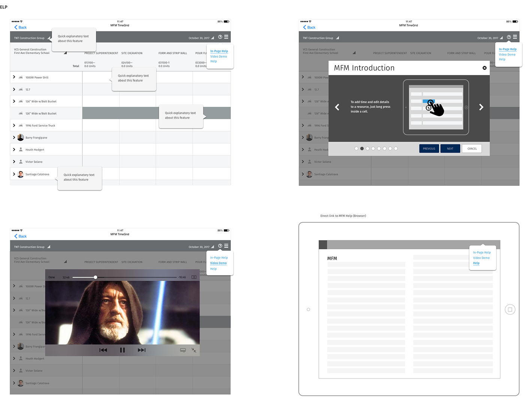The width and height of the screenshot is (532, 401).
Task: Advance intro slide with right chevron arrow
Action: 481,107
